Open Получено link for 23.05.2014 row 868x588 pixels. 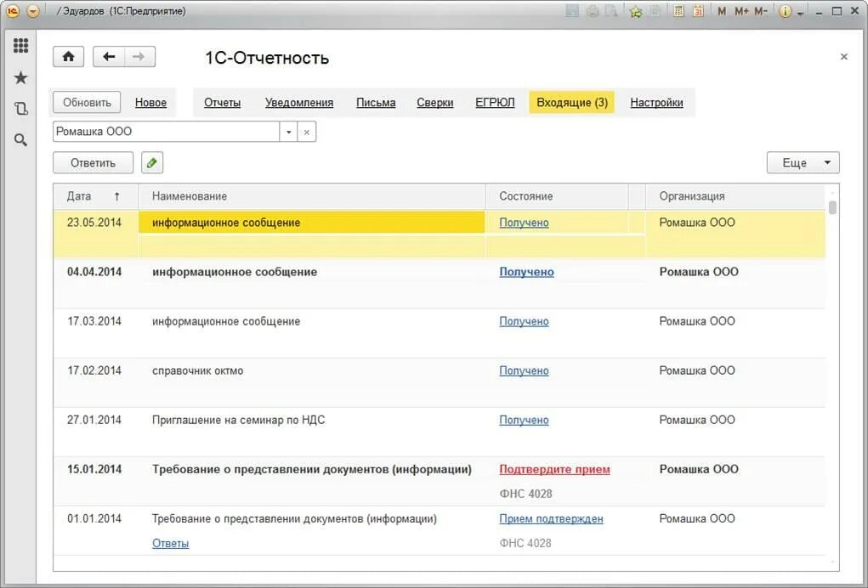(x=524, y=223)
